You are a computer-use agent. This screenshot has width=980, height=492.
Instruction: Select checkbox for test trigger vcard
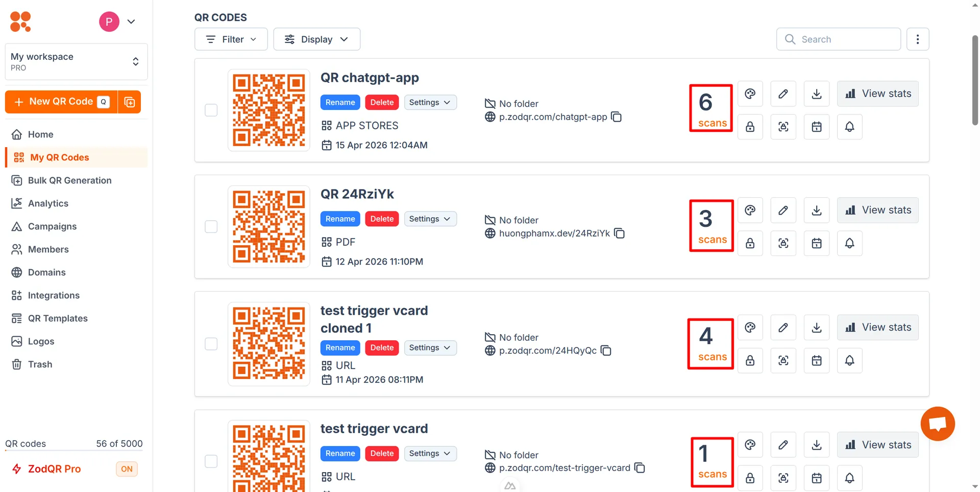point(211,461)
